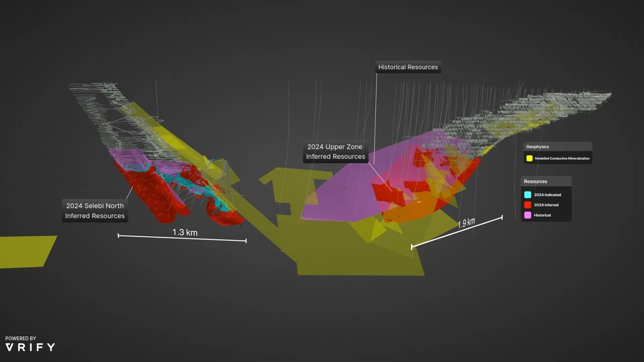Click the yellow Modelled Conductive Mineralization swatch
Image resolution: width=644 pixels, height=362 pixels.
click(x=529, y=158)
